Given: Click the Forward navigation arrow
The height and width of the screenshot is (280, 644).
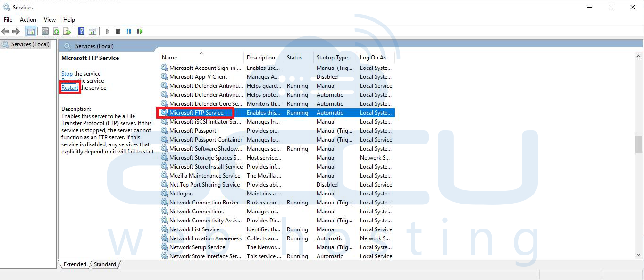Looking at the screenshot, I should point(16,31).
